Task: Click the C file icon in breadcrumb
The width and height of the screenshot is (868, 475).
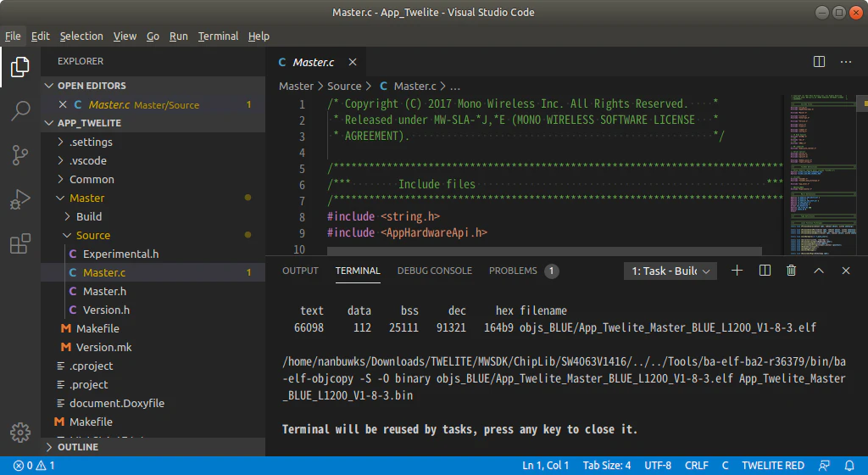Action: pos(383,87)
